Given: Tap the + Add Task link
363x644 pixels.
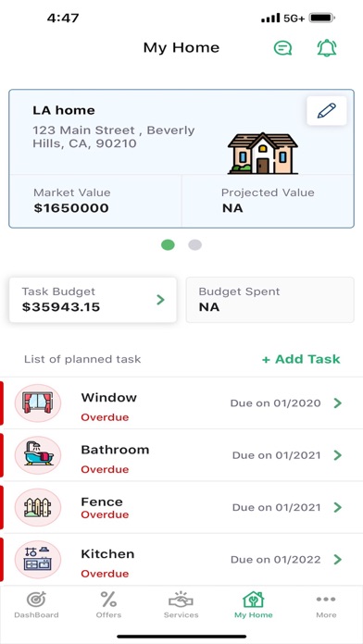Looking at the screenshot, I should (301, 359).
